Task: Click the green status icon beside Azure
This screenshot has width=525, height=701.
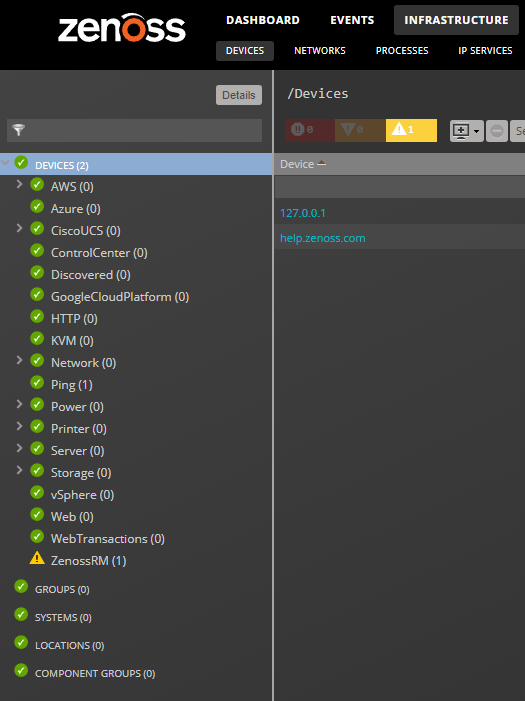Action: (x=37, y=207)
